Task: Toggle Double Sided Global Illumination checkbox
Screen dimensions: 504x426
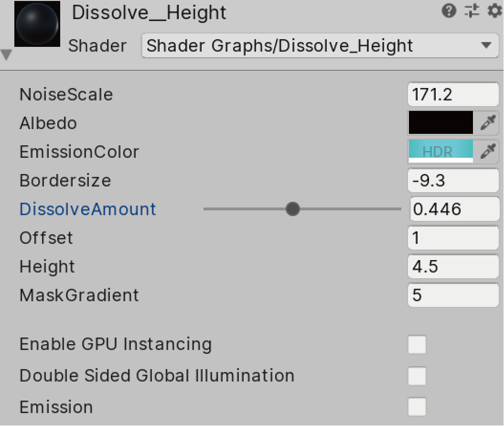Action: pos(417,376)
